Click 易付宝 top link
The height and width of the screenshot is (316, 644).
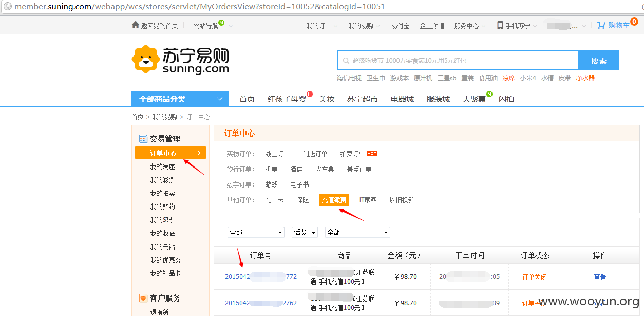400,26
